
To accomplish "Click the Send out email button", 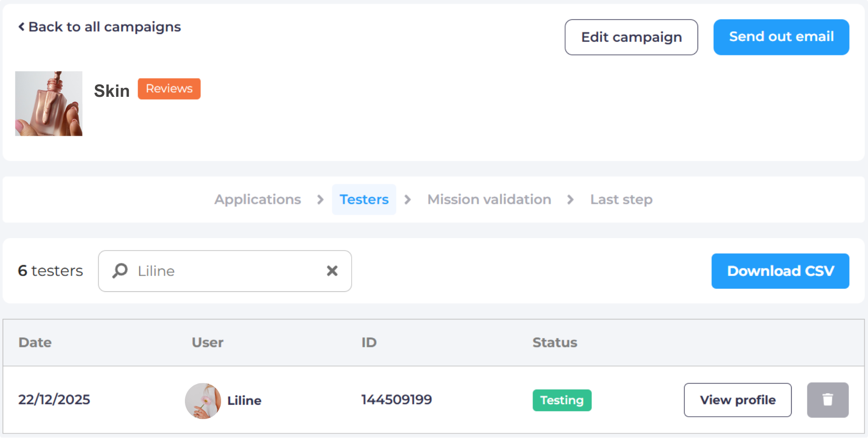I will pos(781,37).
